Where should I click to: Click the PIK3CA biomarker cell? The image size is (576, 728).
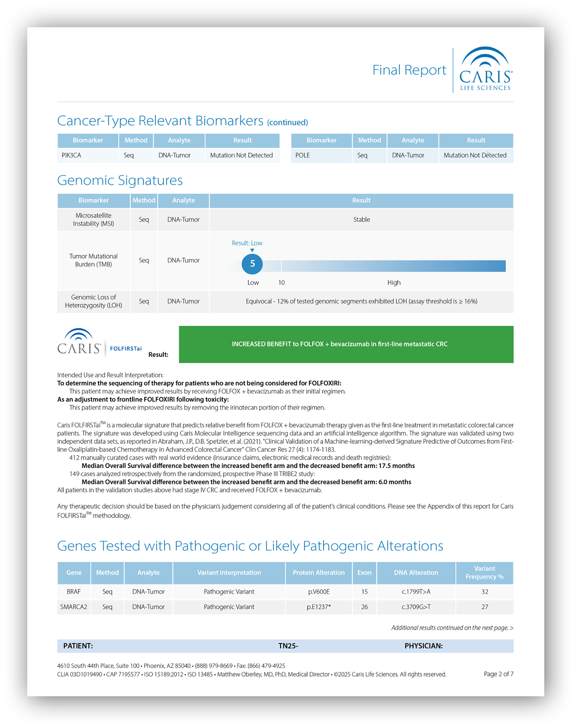71,155
